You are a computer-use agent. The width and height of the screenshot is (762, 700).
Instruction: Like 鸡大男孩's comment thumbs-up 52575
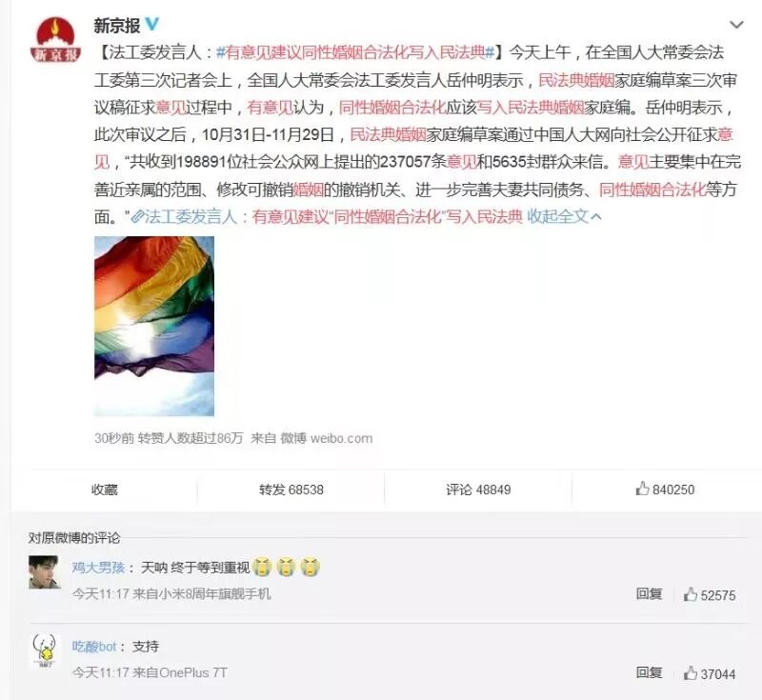pos(710,594)
